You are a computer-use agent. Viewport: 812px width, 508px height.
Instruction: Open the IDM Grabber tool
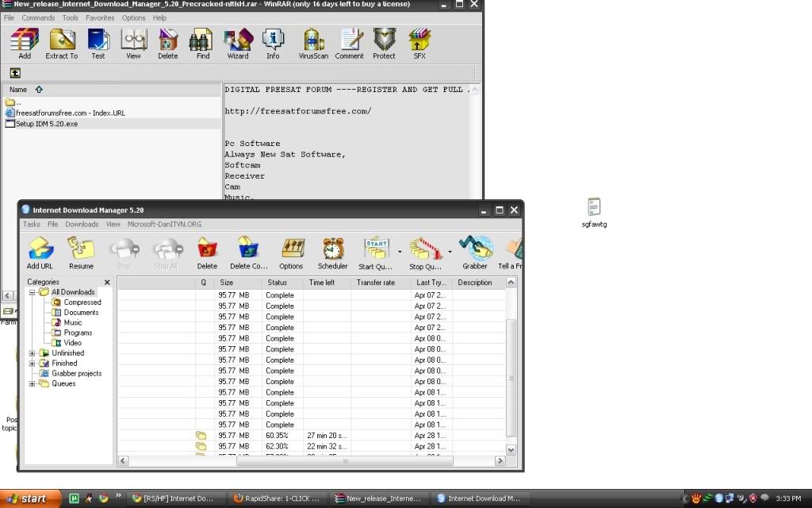(475, 253)
